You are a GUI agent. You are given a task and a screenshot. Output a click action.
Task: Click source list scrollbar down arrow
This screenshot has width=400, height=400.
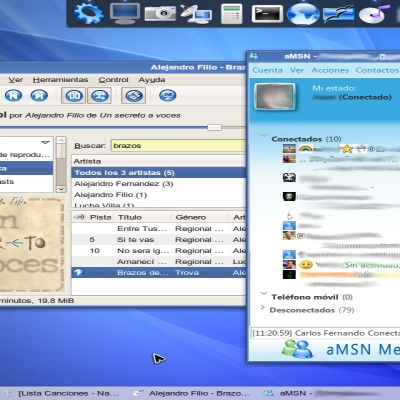click(x=61, y=189)
